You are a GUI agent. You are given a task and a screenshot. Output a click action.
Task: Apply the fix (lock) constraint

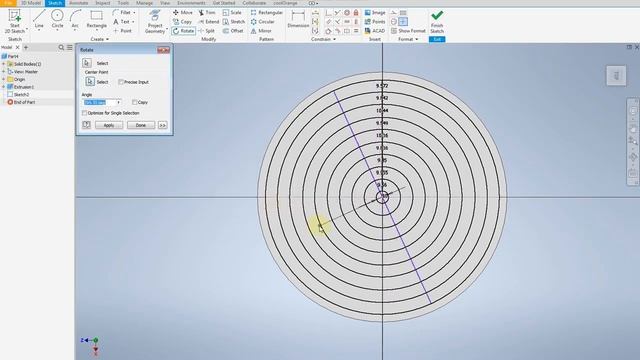pyautogui.click(x=356, y=13)
